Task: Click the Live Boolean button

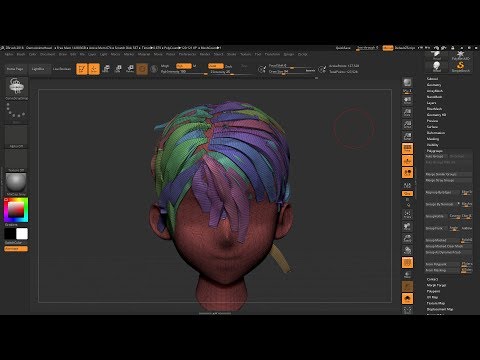Action: (62, 69)
